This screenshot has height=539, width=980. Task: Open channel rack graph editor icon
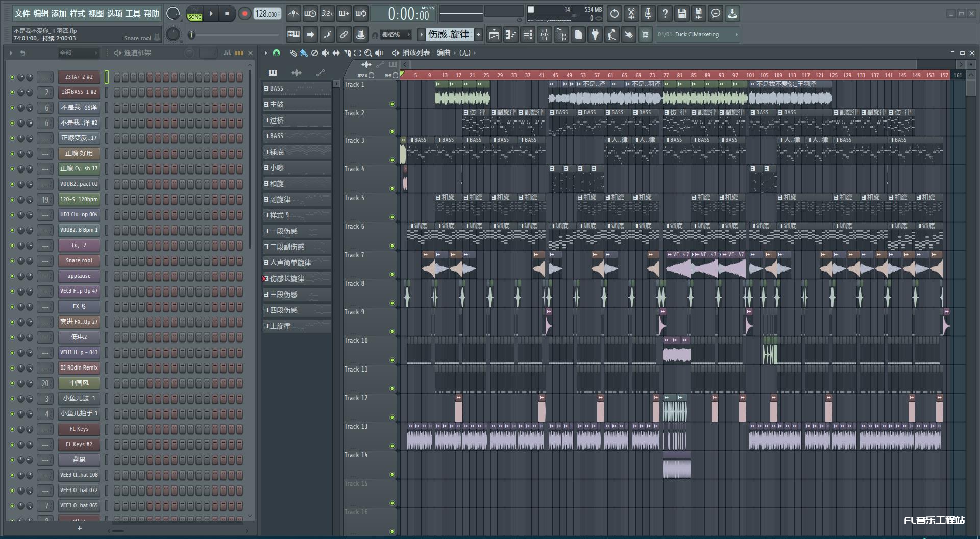point(228,53)
